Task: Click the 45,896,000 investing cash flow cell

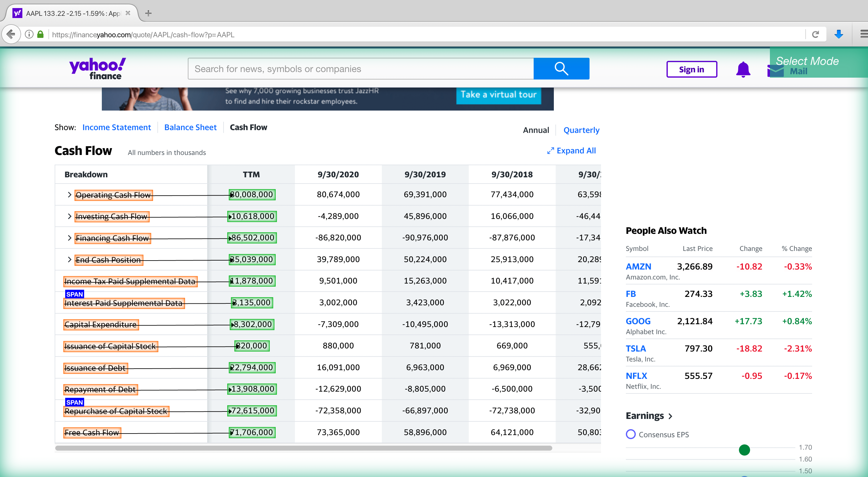Action: [x=425, y=216]
